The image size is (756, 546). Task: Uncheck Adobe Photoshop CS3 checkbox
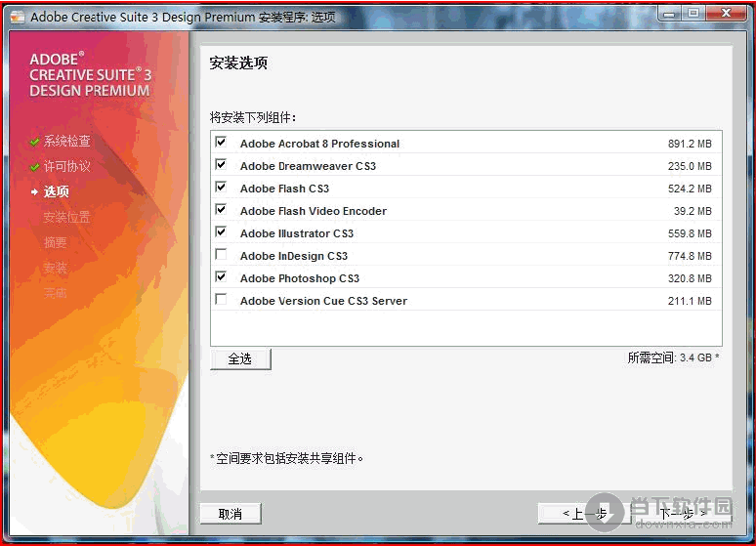coord(221,276)
